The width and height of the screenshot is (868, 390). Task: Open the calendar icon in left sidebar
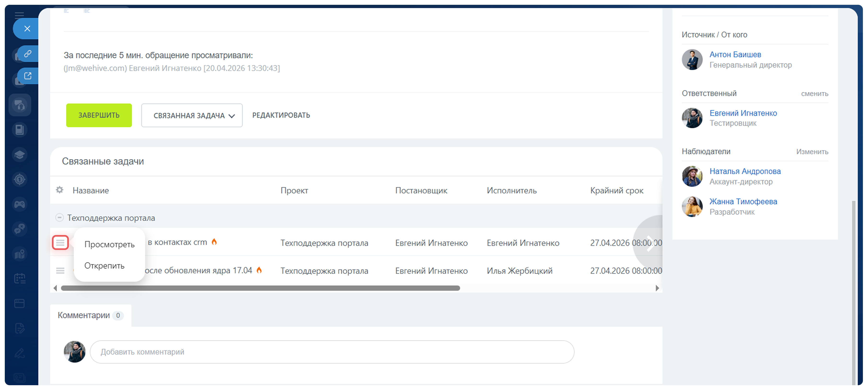point(20,279)
